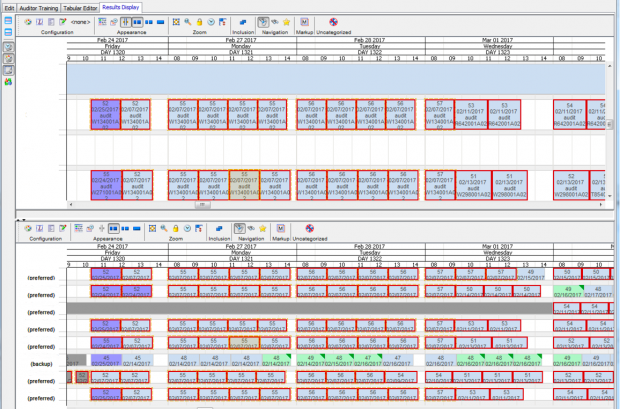The width and height of the screenshot is (620, 409).
Task: Click the yellow star icon in upper Navigation group
Action: pyautogui.click(x=288, y=21)
